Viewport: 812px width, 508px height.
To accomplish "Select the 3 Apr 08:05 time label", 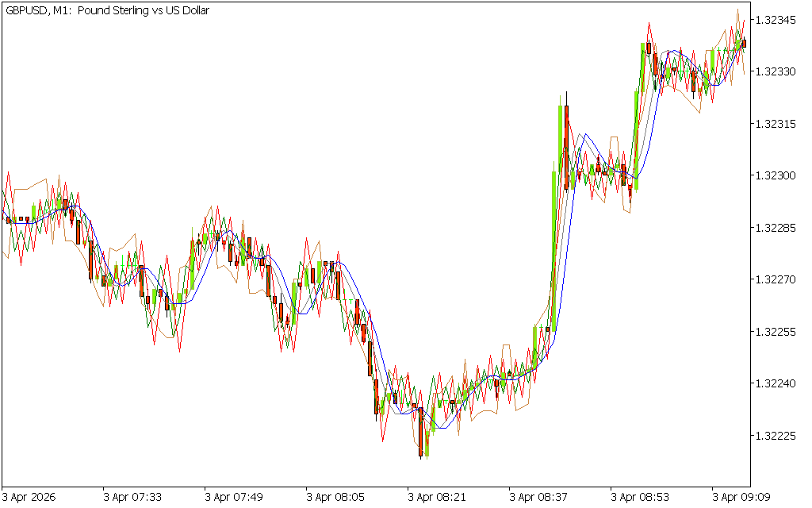I will pos(335,497).
